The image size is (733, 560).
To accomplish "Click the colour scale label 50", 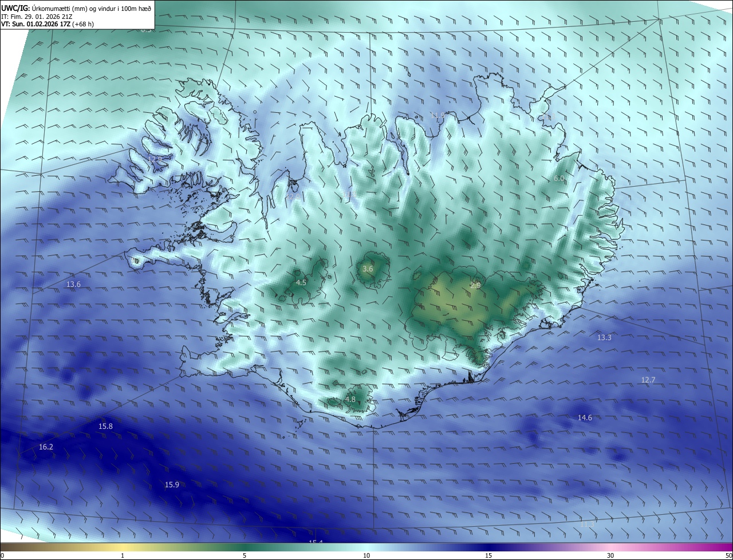I will point(728,555).
